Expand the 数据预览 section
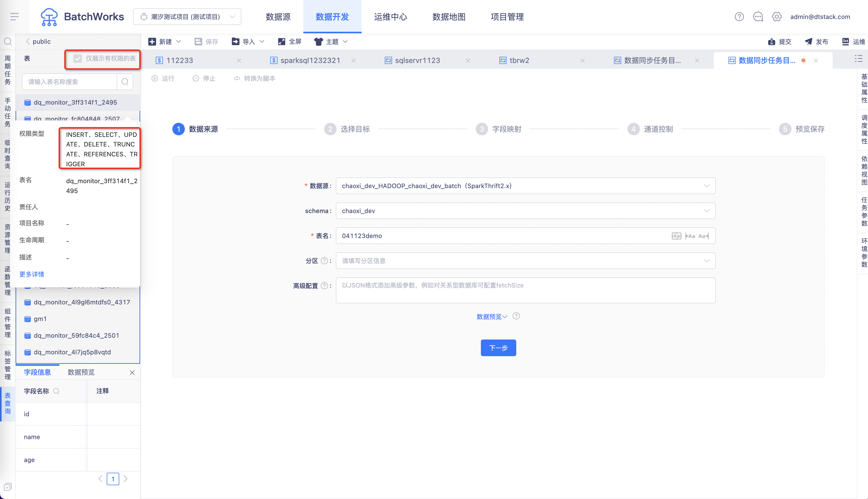 point(492,316)
